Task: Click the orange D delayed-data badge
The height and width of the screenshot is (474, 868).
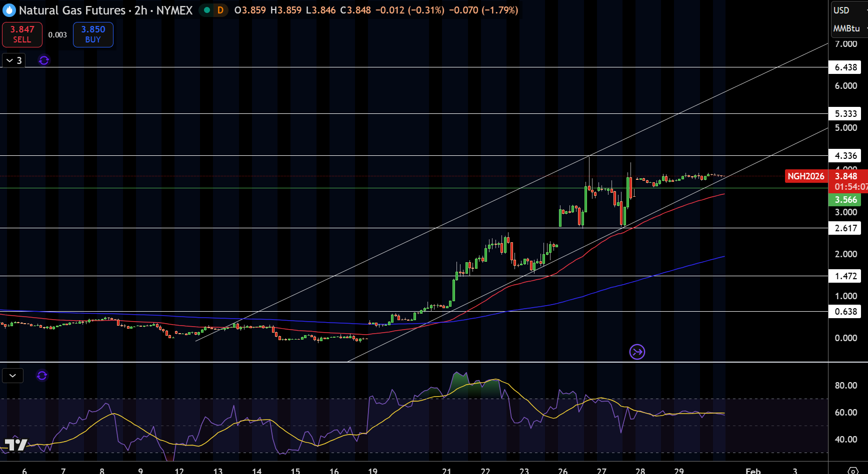Action: point(220,10)
